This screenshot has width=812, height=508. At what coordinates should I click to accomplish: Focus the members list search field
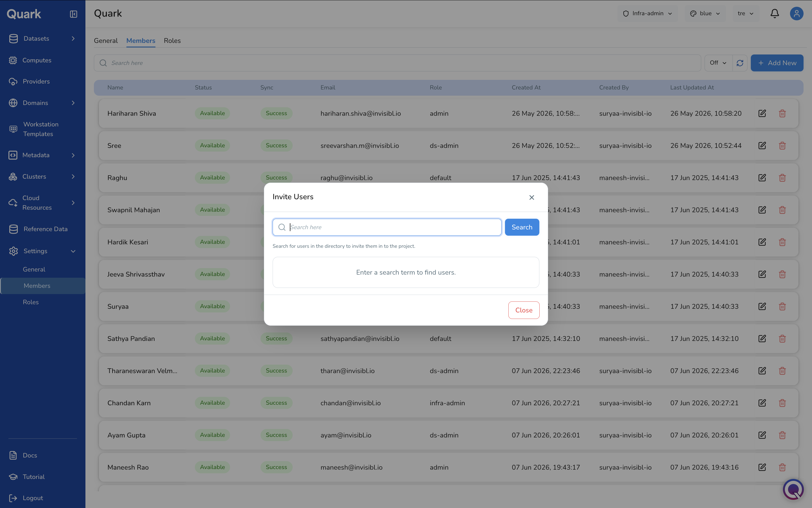[x=397, y=63]
